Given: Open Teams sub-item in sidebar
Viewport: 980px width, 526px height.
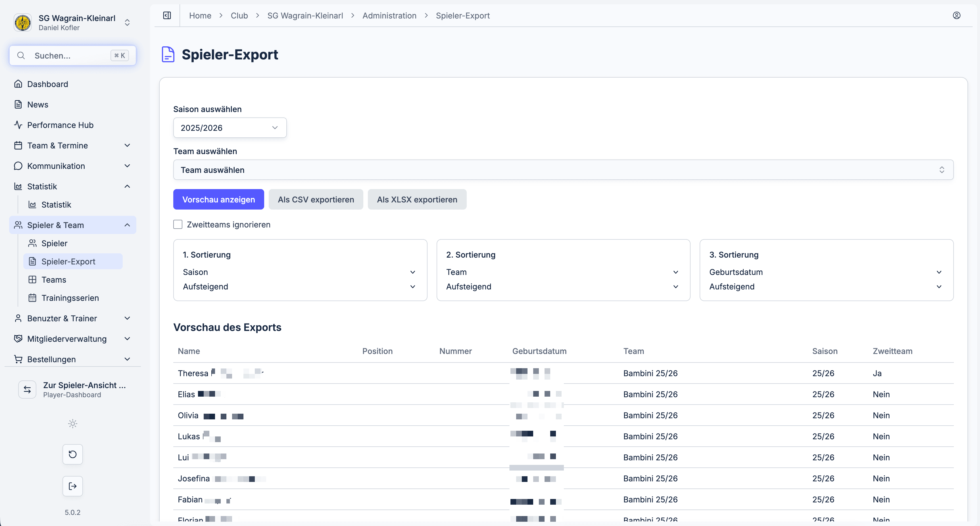Looking at the screenshot, I should (73, 280).
